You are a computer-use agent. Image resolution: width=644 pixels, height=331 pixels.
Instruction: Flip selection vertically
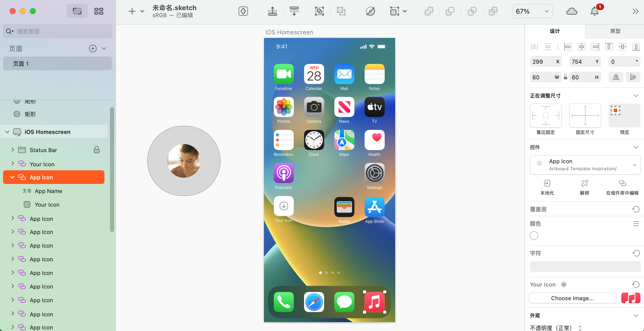coord(633,77)
